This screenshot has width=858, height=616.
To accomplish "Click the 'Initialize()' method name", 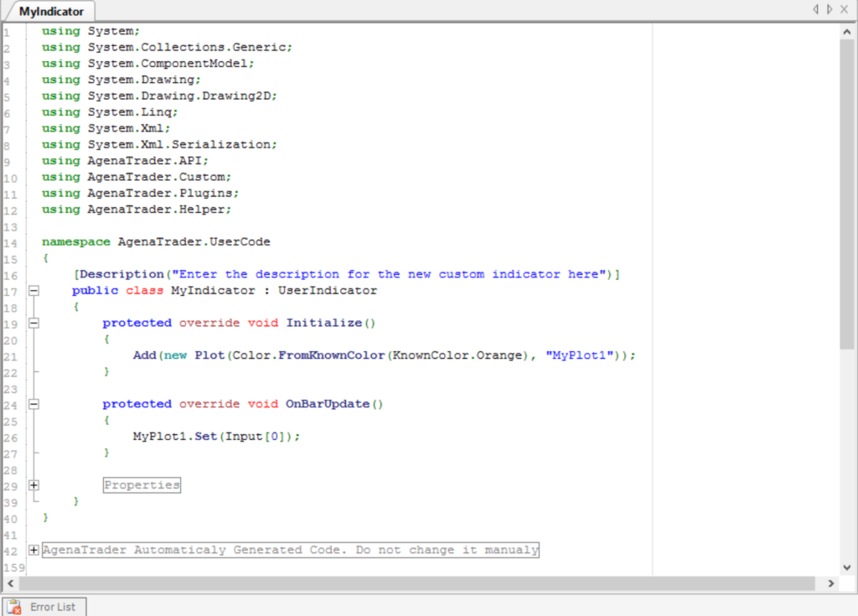I will (x=330, y=323).
